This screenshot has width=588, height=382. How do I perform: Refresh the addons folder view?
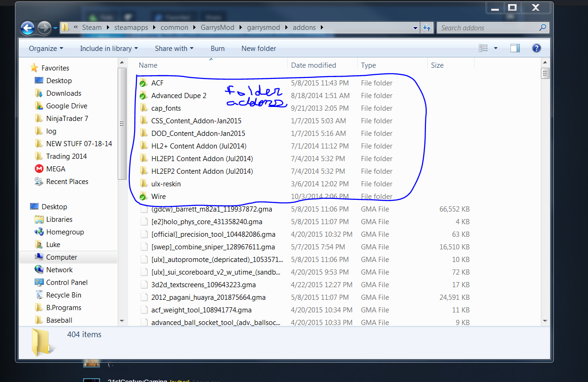[426, 28]
